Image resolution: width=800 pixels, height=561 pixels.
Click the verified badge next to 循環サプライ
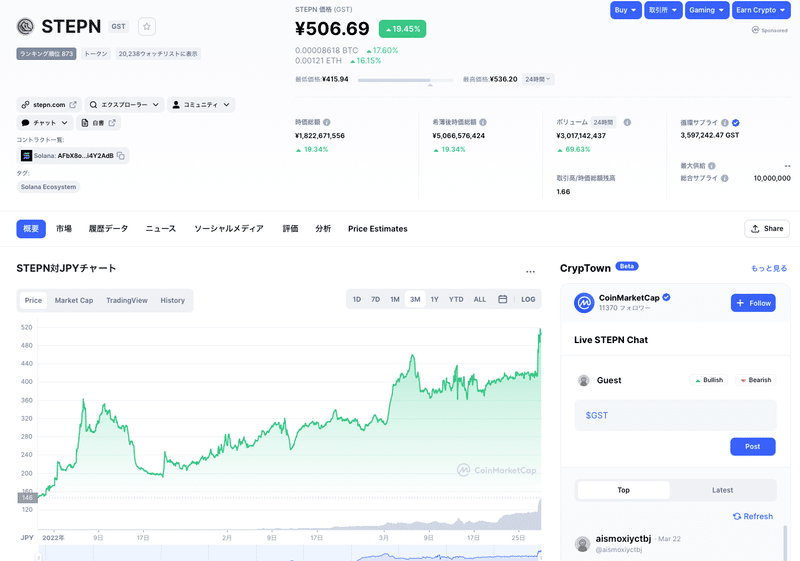pyautogui.click(x=736, y=122)
